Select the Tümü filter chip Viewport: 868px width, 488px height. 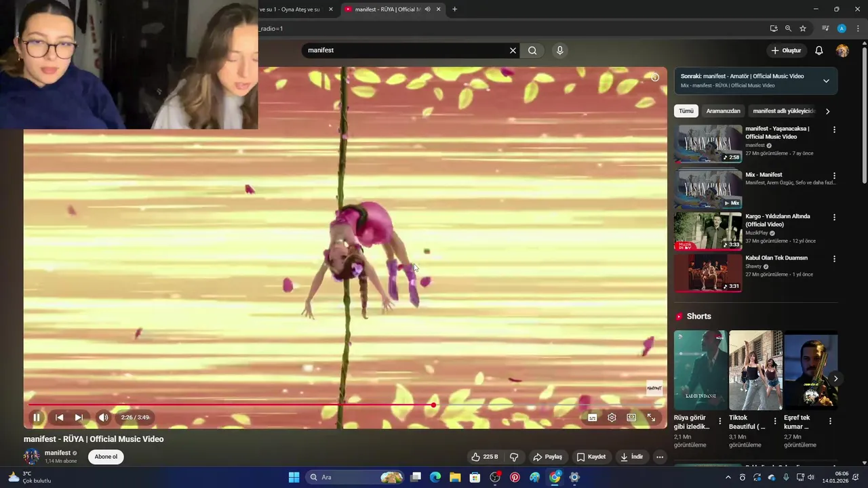coord(686,111)
